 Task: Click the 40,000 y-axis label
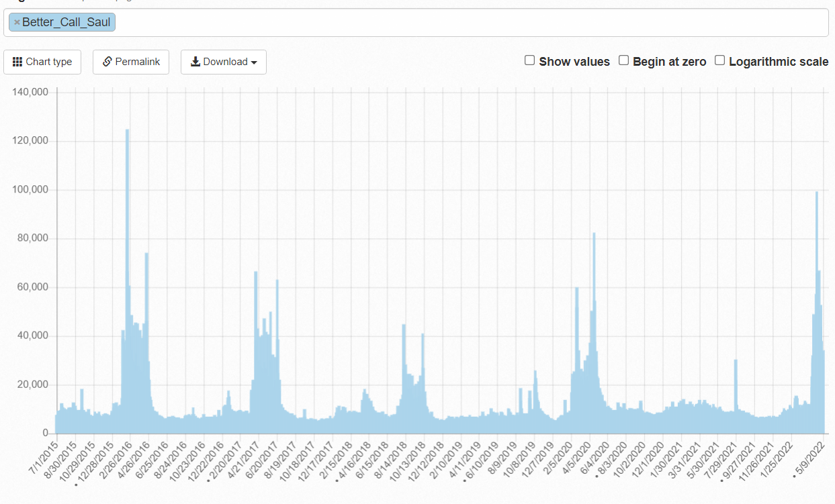coord(34,336)
